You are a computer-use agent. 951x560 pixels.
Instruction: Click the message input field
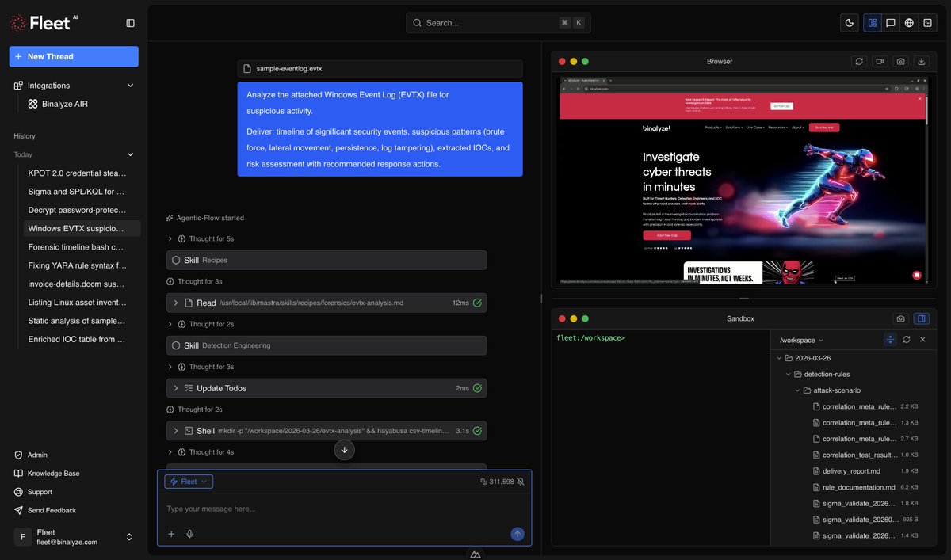[x=344, y=509]
